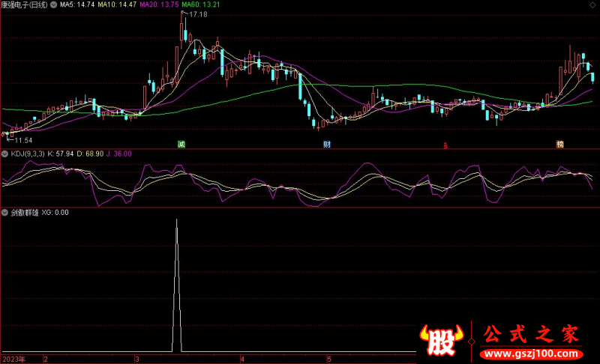Click the 17.18 high price label
The height and width of the screenshot is (364, 600).
[x=197, y=14]
